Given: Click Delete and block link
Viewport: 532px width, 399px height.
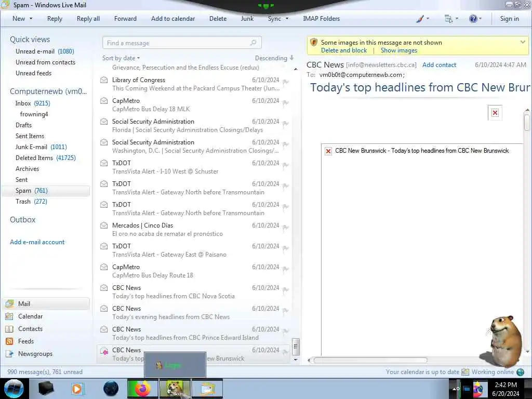Looking at the screenshot, I should pos(344,50).
